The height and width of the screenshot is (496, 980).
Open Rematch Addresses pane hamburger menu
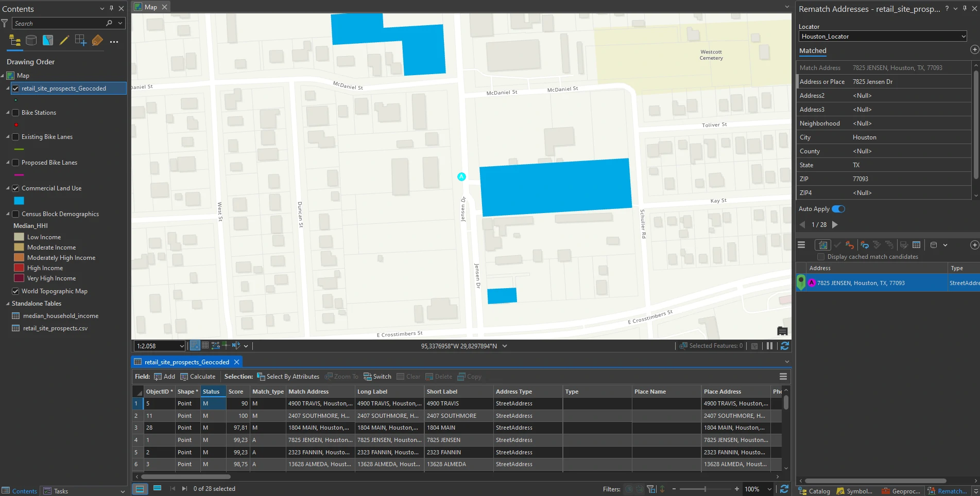point(801,245)
